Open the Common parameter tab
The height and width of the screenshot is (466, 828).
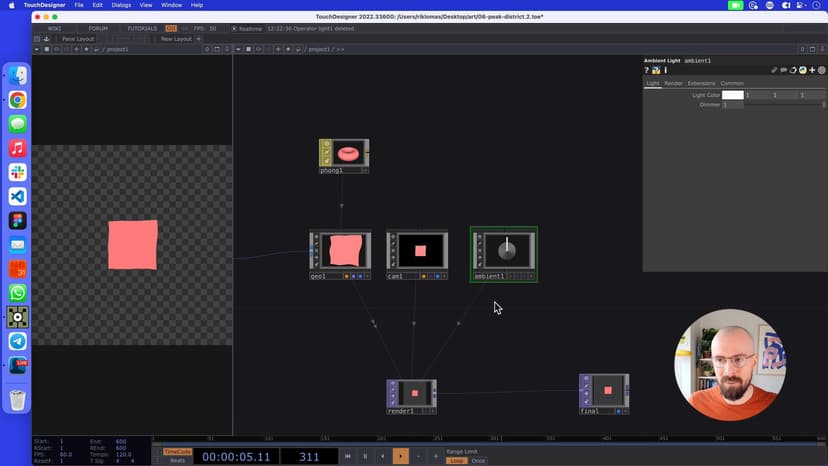pos(732,83)
